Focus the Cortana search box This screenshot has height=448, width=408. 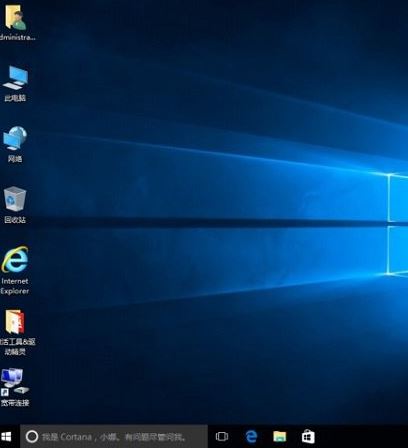pyautogui.click(x=114, y=436)
